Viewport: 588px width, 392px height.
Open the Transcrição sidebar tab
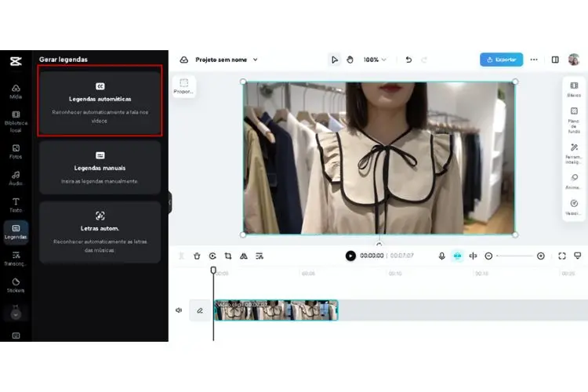coord(16,259)
